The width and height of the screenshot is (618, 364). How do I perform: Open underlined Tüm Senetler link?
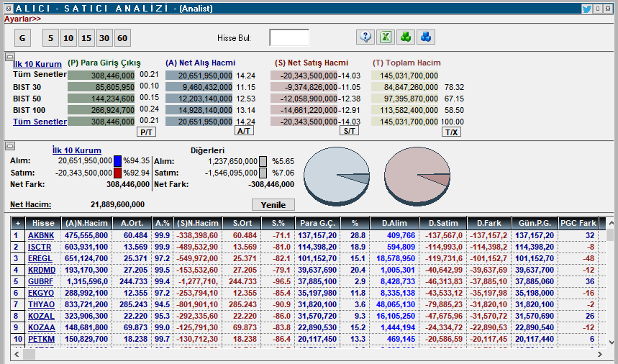[40, 122]
